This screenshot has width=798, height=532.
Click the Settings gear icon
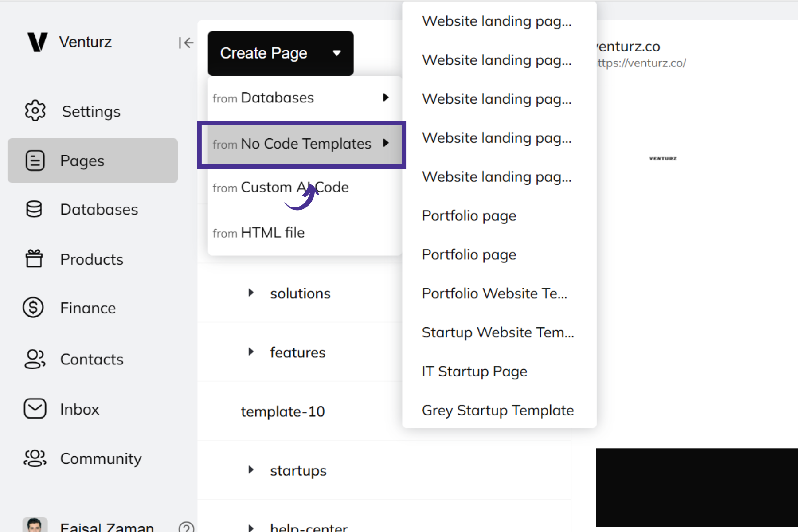coord(35,111)
